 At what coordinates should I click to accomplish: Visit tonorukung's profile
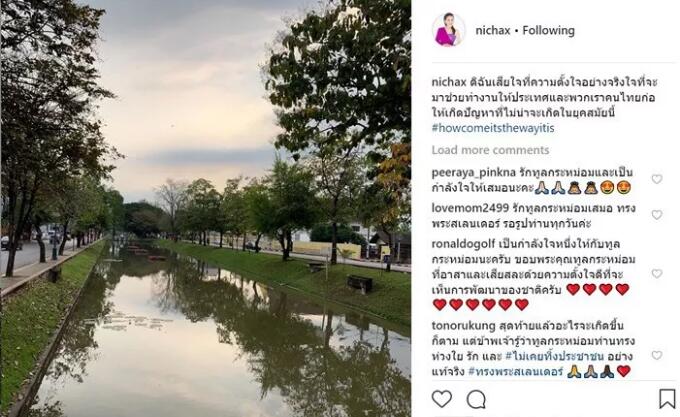463,326
